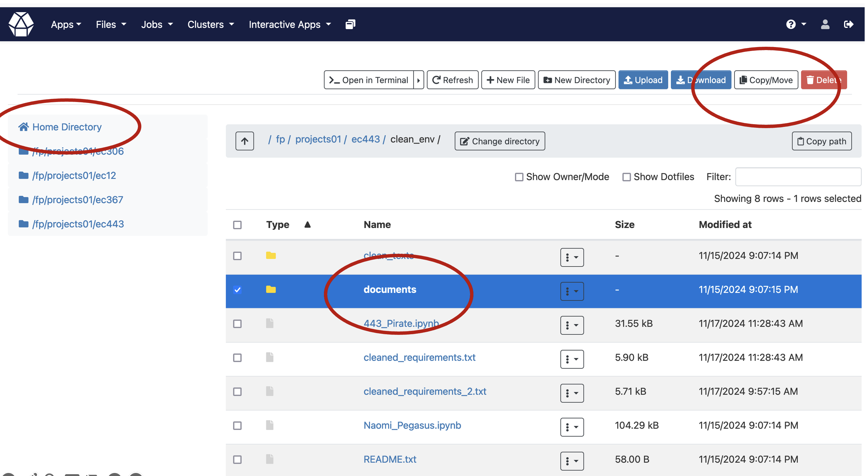This screenshot has width=868, height=476.
Task: Open the Clusters menu
Action: click(211, 24)
